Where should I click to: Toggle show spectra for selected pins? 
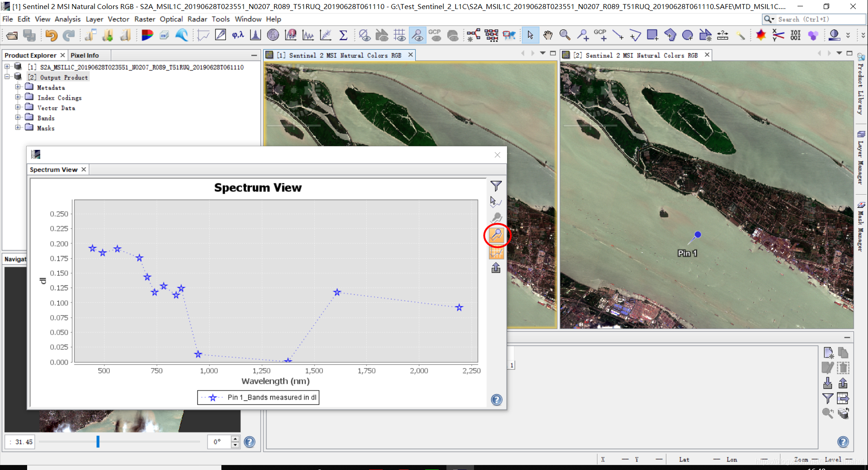496,218
